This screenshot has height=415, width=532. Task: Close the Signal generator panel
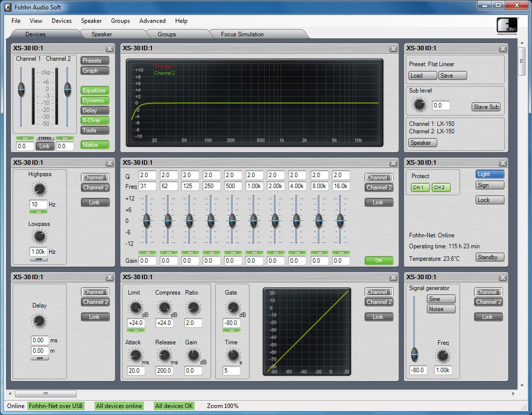coord(503,278)
